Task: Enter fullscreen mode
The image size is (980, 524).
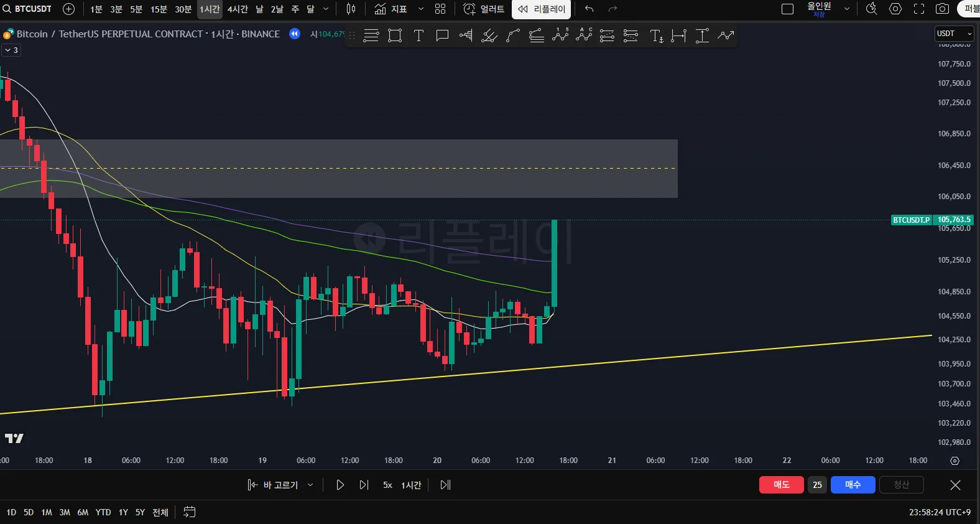Action: click(x=919, y=9)
